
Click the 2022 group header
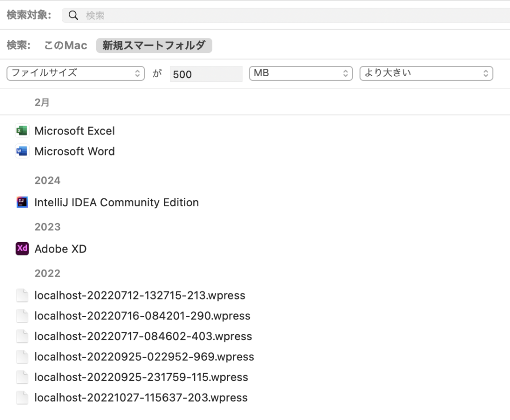click(x=47, y=274)
